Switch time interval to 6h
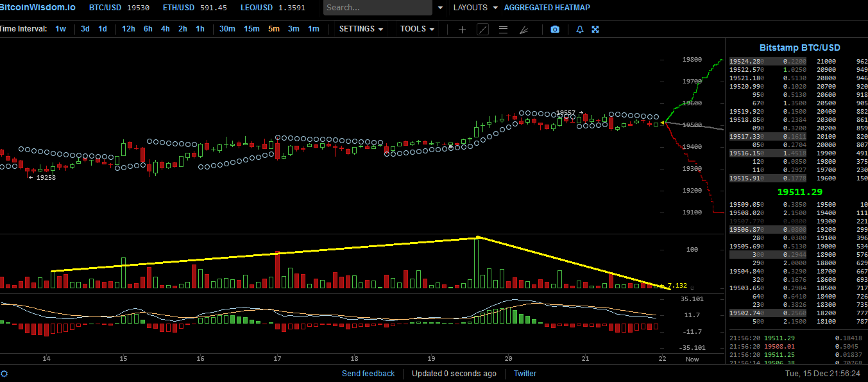This screenshot has height=382, width=868. (x=148, y=29)
